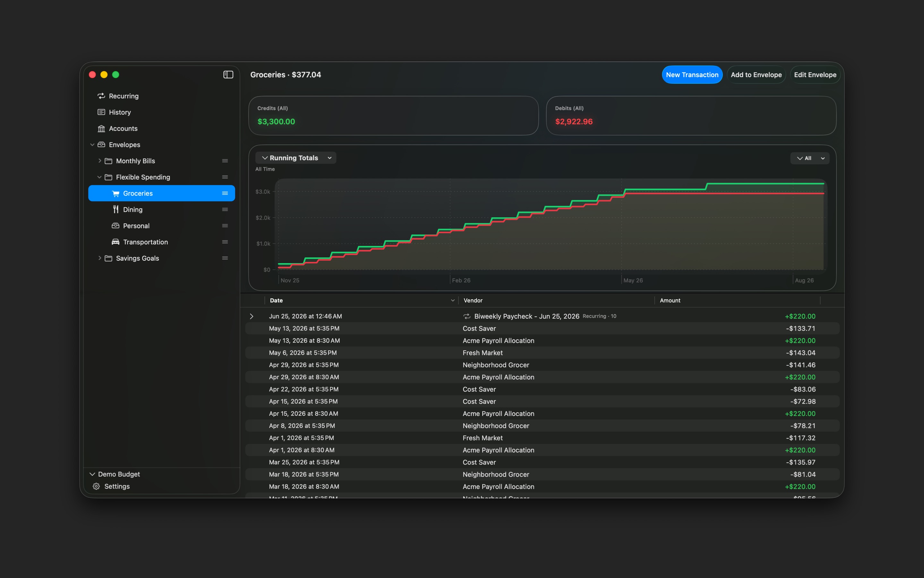Click the Debits (All) summary card
924x578 pixels.
pyautogui.click(x=691, y=116)
